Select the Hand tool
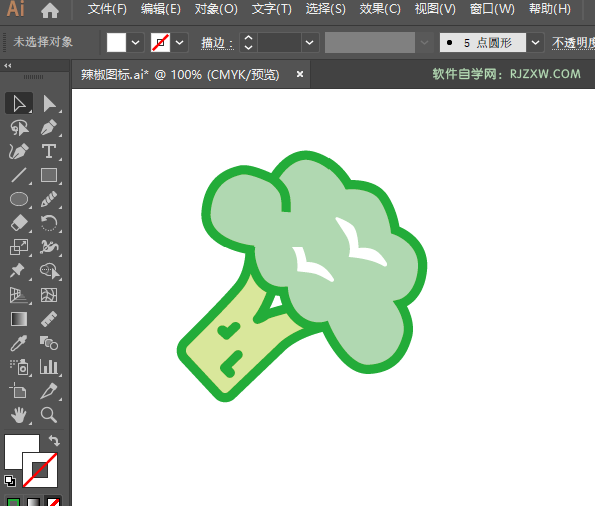The height and width of the screenshot is (506, 595). [19, 415]
